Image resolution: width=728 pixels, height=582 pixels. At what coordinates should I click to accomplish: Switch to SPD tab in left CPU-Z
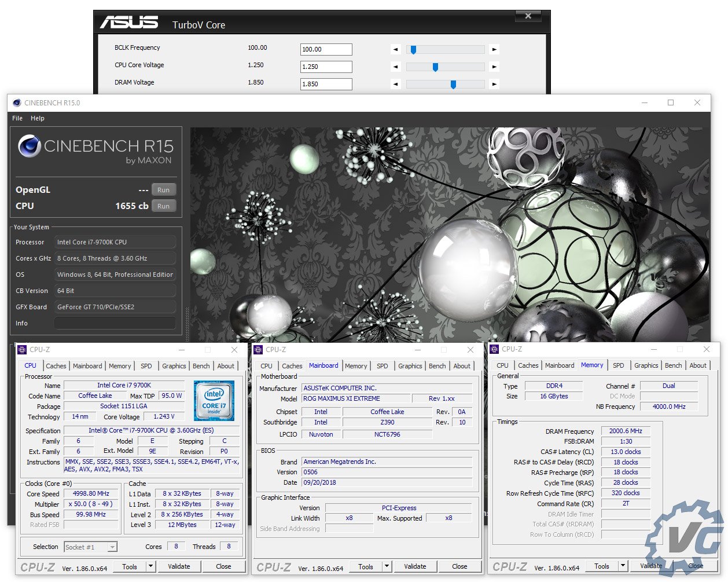point(146,366)
